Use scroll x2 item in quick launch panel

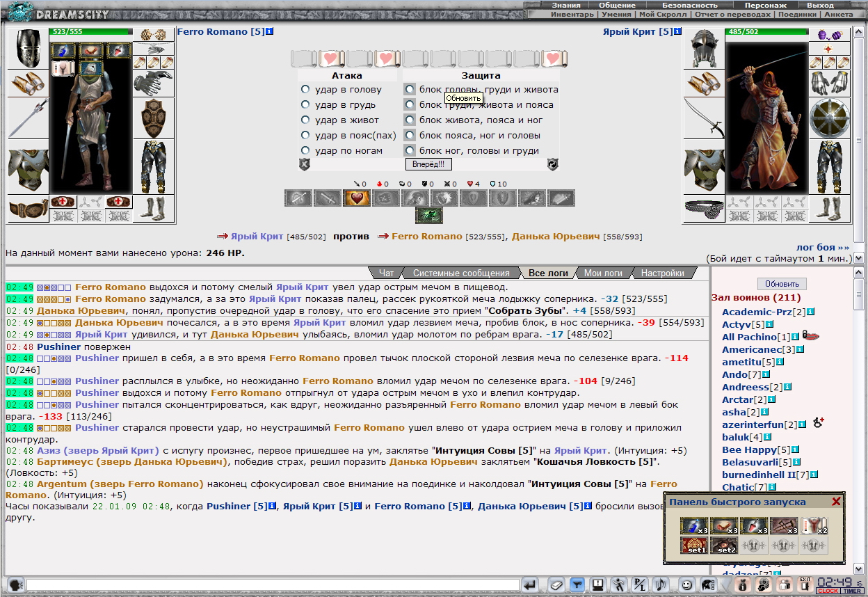pos(813,526)
